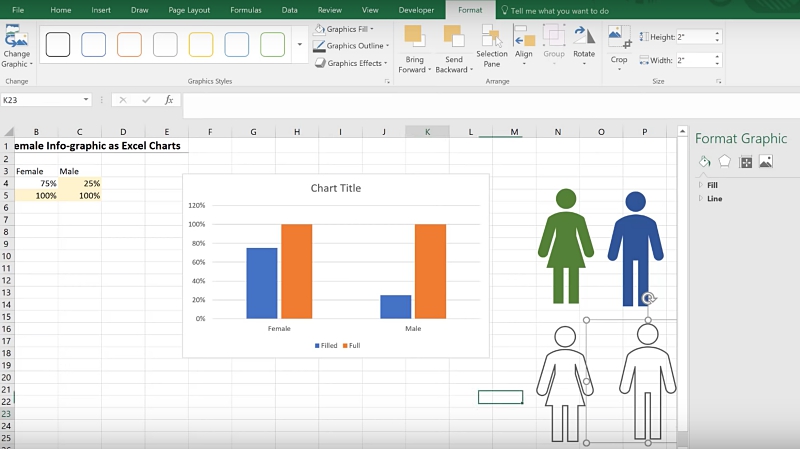Select the outlined female graphic
Viewport: 800px width, 449px height.
click(564, 384)
